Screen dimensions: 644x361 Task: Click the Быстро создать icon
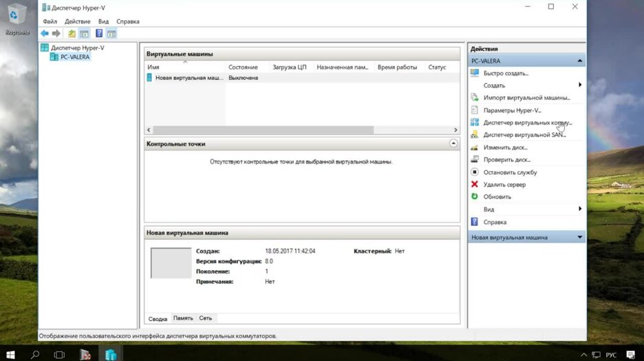pos(475,73)
